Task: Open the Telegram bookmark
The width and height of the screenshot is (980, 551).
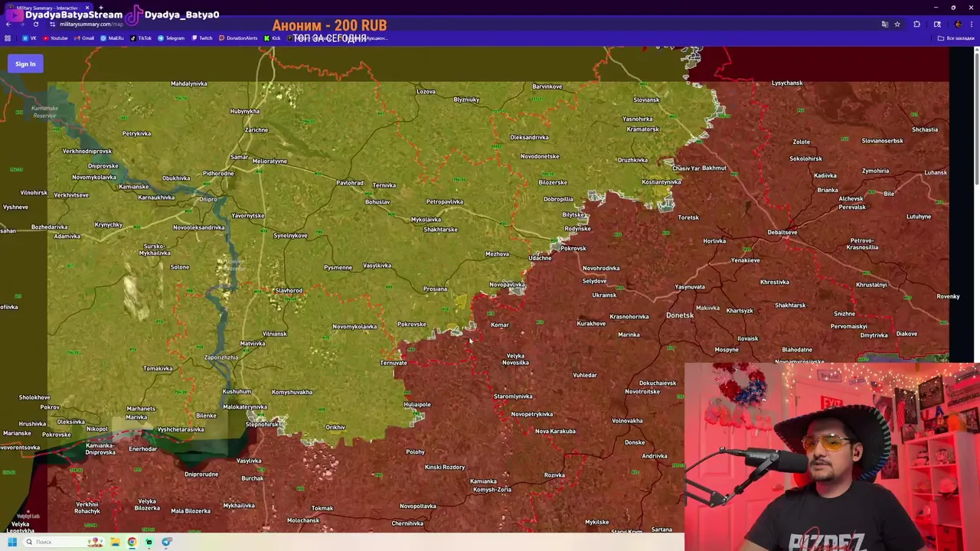Action: pos(171,38)
